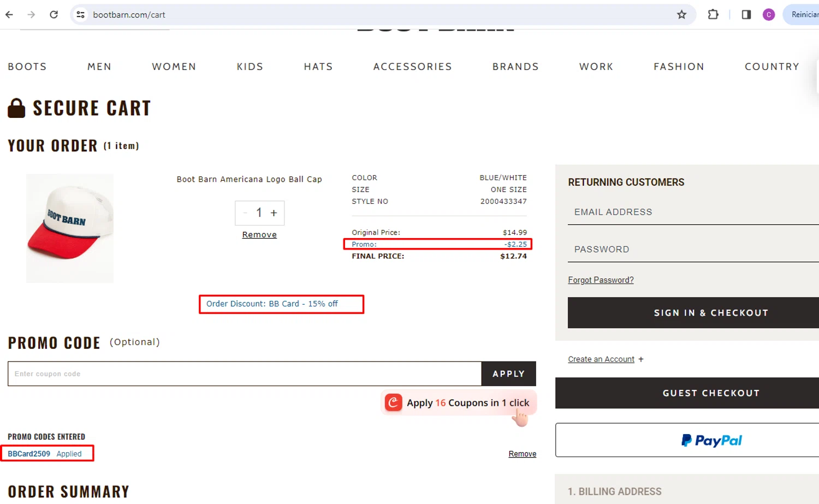Click the COLOR value BLUE/WHITE

pos(503,178)
